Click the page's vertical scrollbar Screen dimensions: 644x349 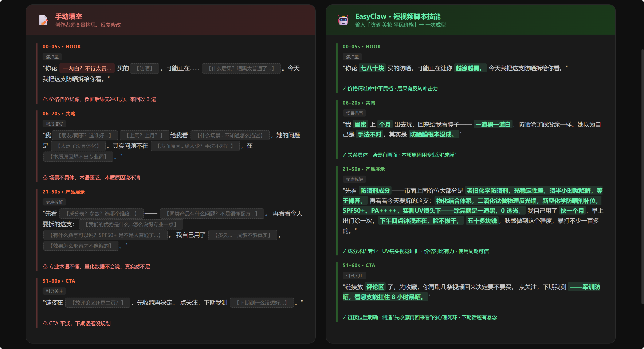[x=643, y=176]
